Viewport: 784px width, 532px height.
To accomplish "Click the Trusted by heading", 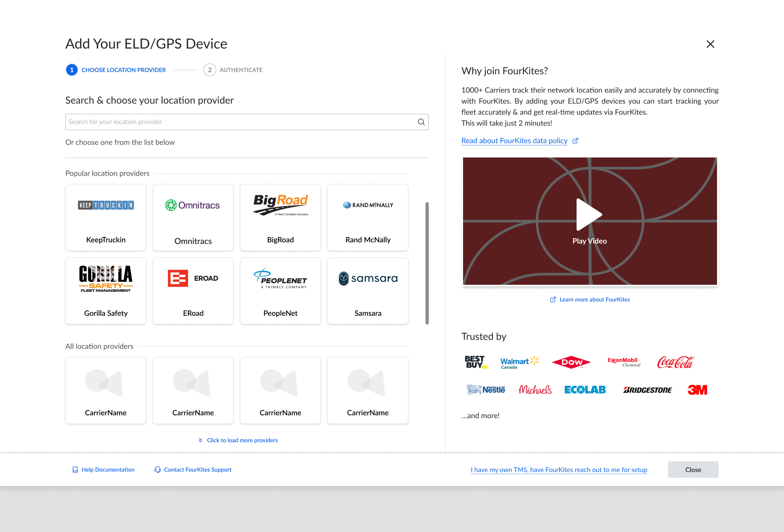I will pyautogui.click(x=484, y=337).
